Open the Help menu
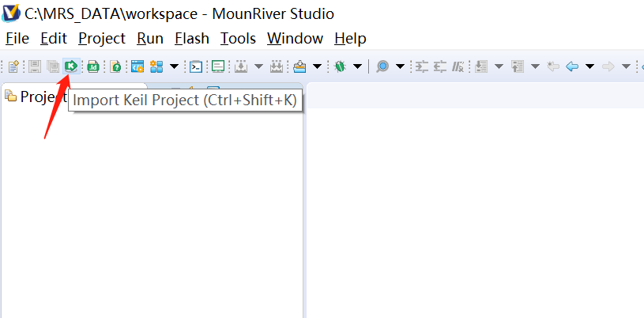Screen dimensions: 644x318 [350, 39]
